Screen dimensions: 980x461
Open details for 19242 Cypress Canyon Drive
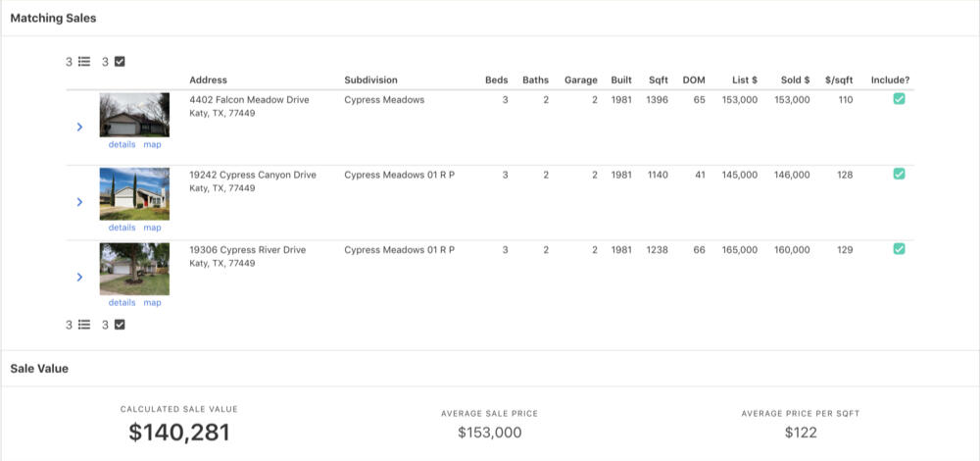click(122, 228)
